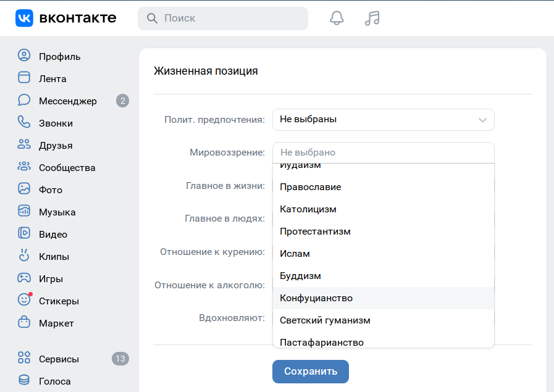Image resolution: width=554 pixels, height=392 pixels.
Task: Open 'Сообщества' sidebar link
Action: click(67, 167)
